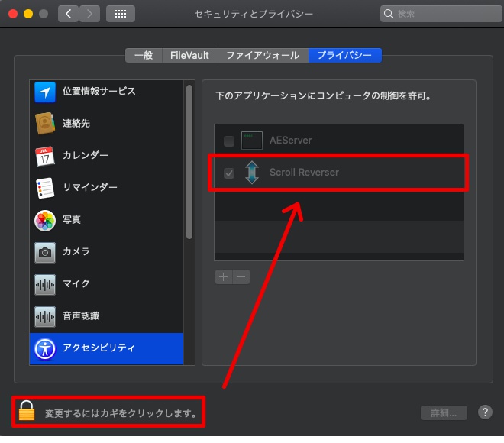Viewport: 504px width, 443px height.
Task: Click 変更するにはカギをクリックします text
Action: pos(121,413)
